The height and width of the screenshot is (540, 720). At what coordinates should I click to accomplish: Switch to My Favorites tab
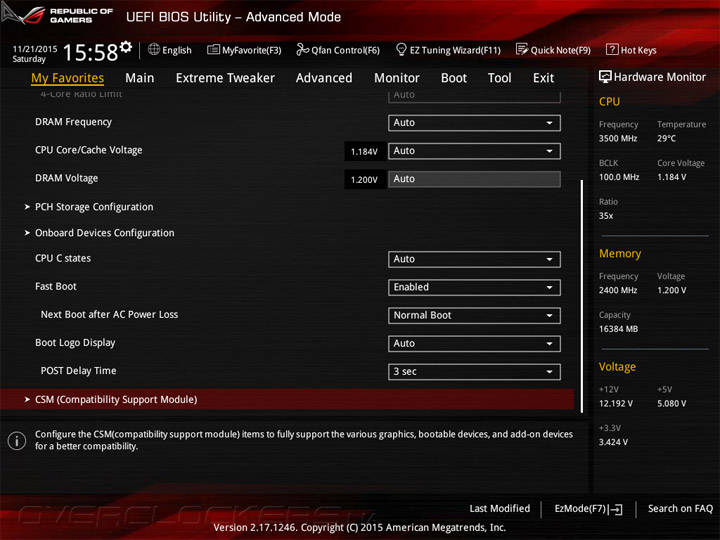68,78
